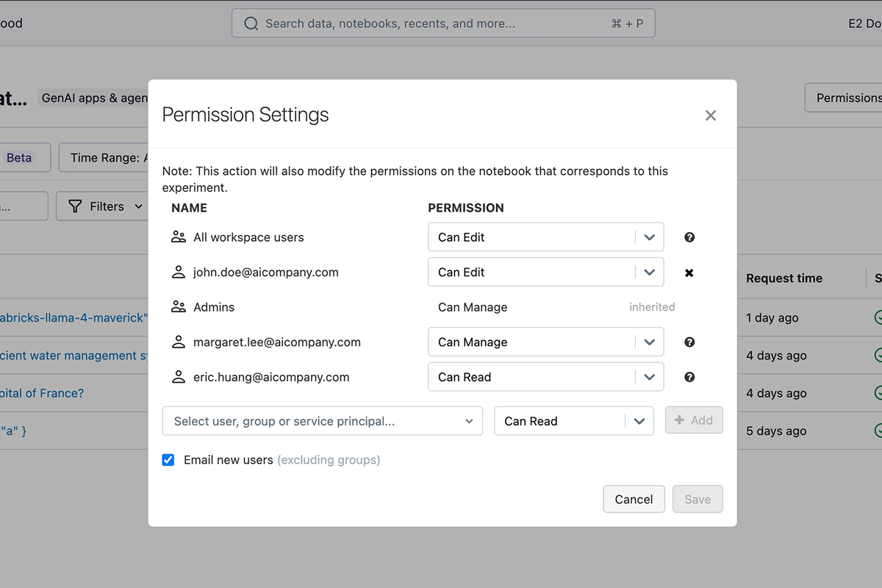882x588 pixels.
Task: Click help icon next to eric.huang permission
Action: click(x=689, y=377)
